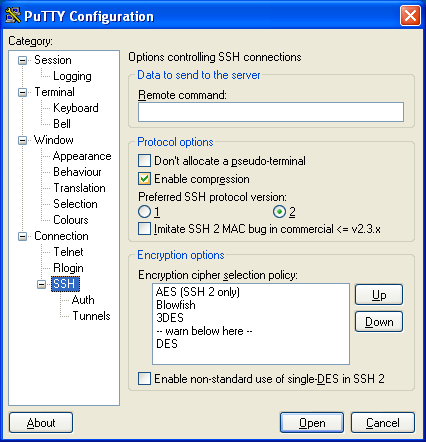Close the PuTTY Configuration window
Image resolution: width=426 pixels, height=442 pixels.
click(x=410, y=16)
